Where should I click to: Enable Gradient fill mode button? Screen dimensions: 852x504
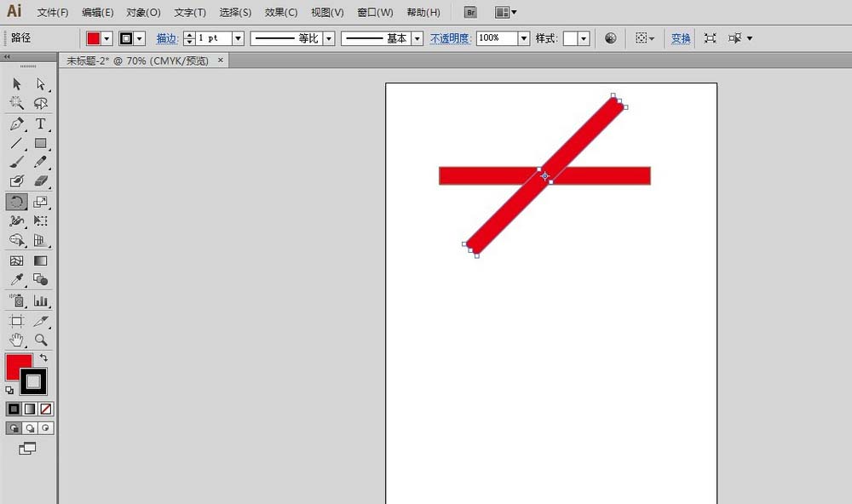pyautogui.click(x=30, y=409)
